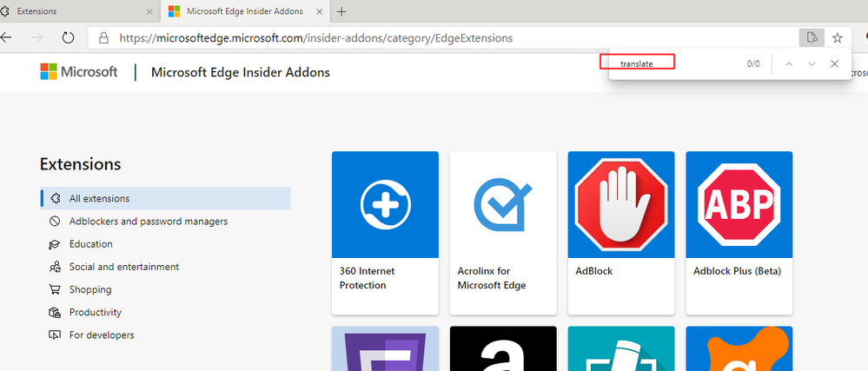Open the AdBlock hand stop-sign image
The width and height of the screenshot is (868, 371).
[x=621, y=205]
